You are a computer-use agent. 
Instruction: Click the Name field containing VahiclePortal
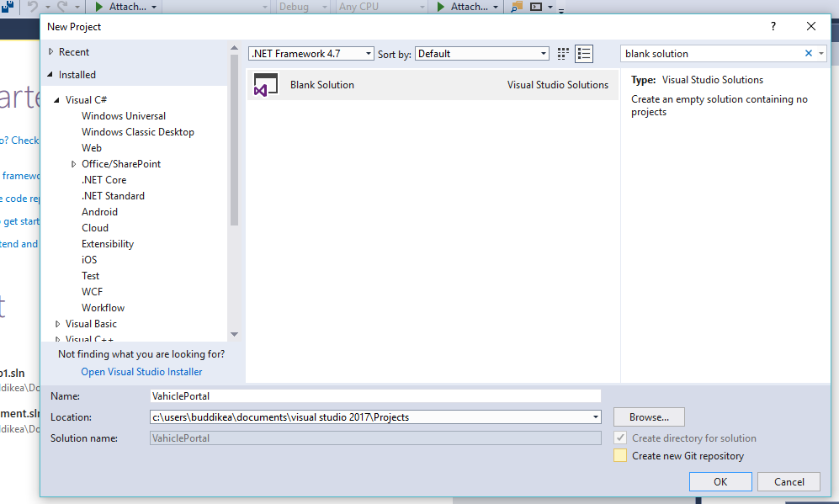(x=375, y=396)
